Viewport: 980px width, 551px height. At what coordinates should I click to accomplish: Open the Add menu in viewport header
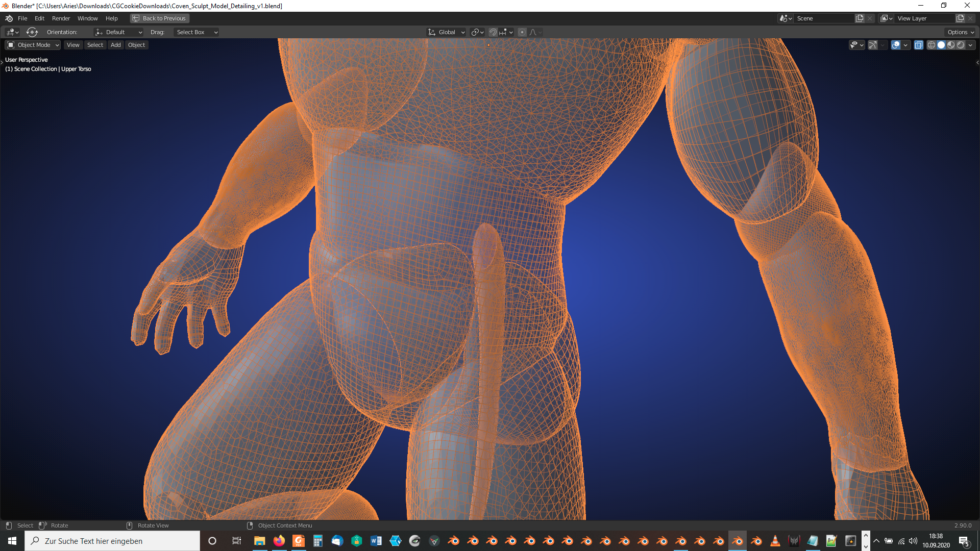click(116, 45)
